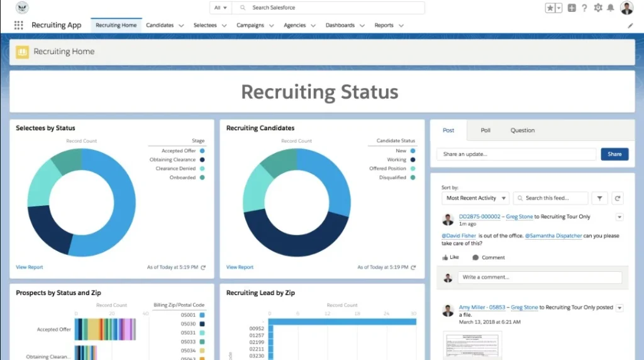Open the Reports tab
This screenshot has height=360, width=644.
tap(384, 25)
